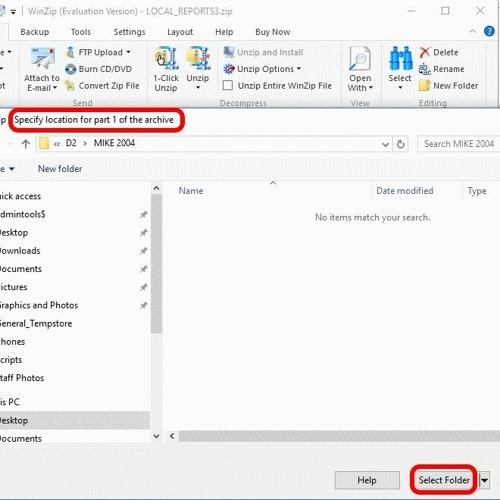
Task: Click the Unzip and Install icon
Action: coord(229,52)
